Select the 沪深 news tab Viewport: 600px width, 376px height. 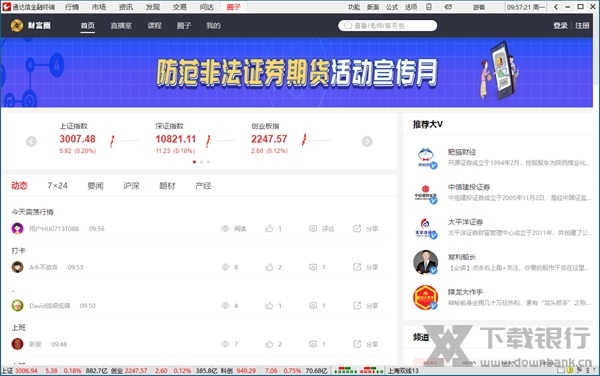coord(131,186)
